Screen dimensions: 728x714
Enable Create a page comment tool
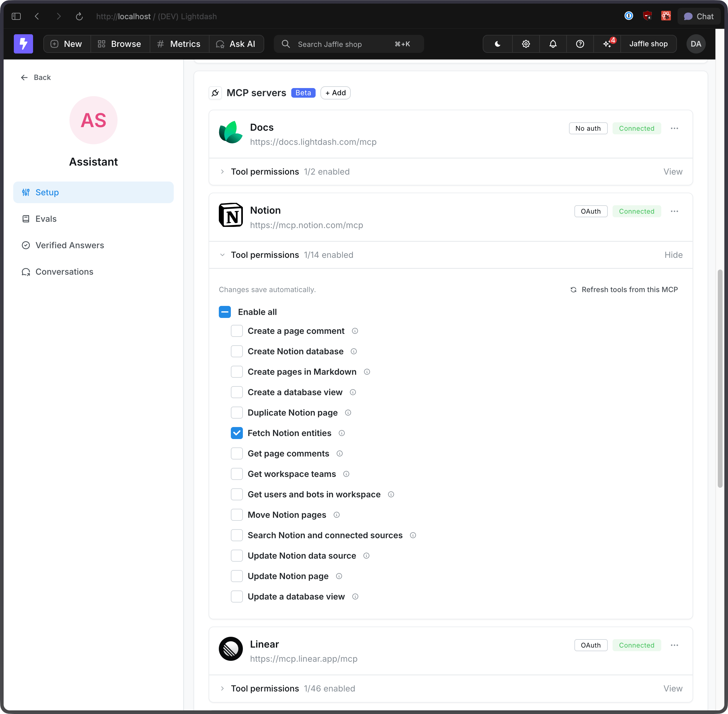click(237, 331)
